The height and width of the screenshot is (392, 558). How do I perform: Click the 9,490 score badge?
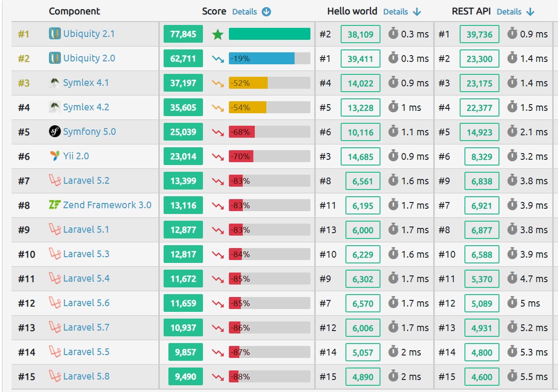pos(185,376)
